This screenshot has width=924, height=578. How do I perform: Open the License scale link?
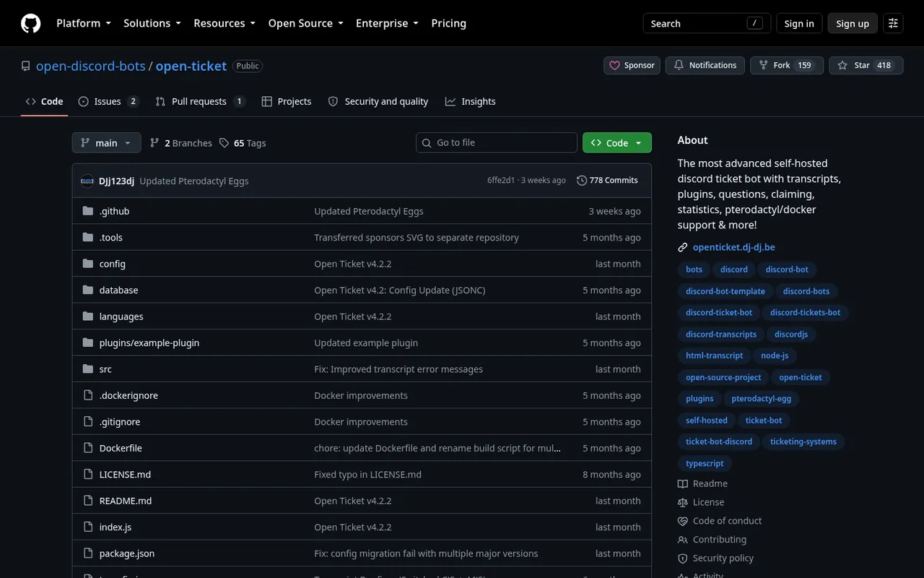tap(700, 502)
